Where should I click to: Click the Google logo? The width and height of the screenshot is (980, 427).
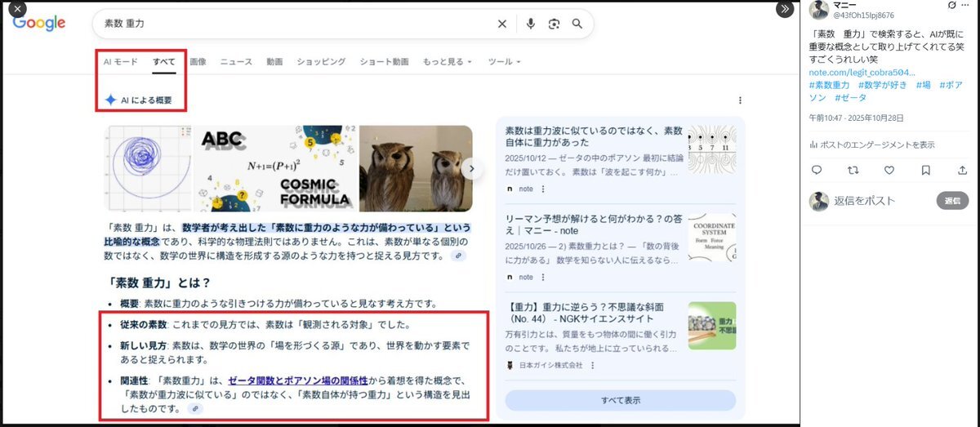39,24
